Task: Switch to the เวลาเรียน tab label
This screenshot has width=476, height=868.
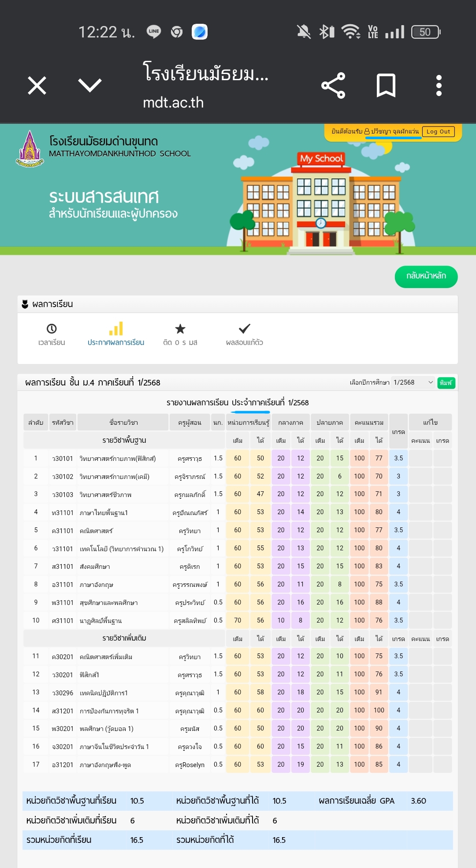Action: coord(52,343)
